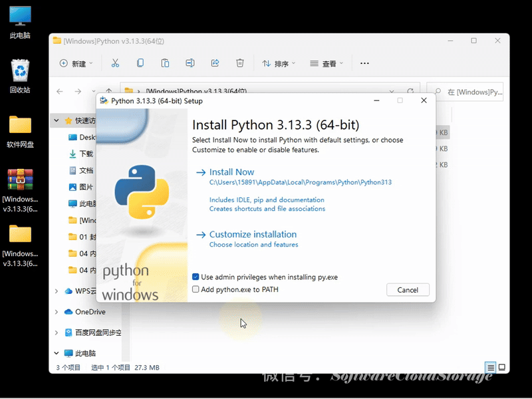
Task: Click the delete trash icon in toolbar
Action: (x=240, y=63)
